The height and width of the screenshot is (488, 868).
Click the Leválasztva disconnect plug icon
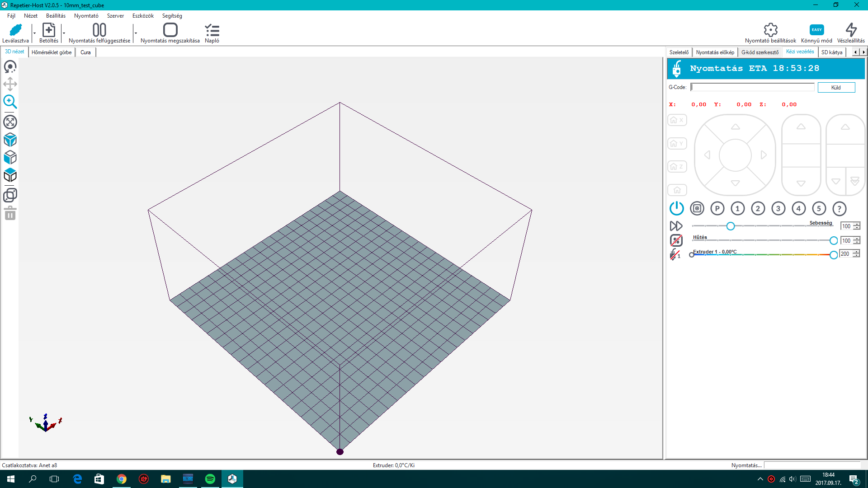tap(15, 30)
